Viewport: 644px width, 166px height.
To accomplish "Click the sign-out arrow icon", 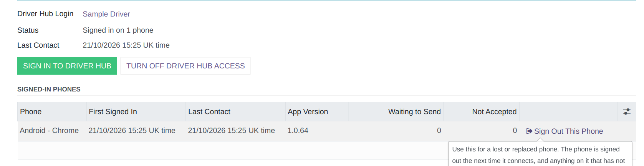I will point(529,131).
